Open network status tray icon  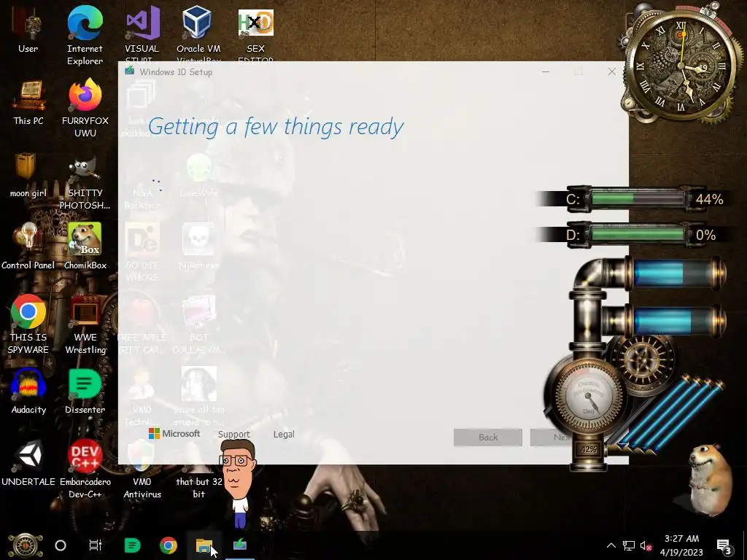pos(628,545)
